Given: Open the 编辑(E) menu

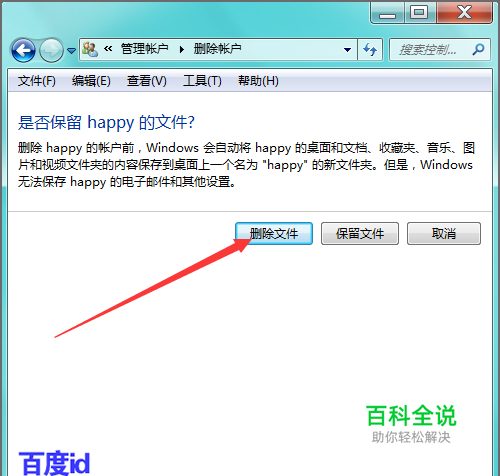Looking at the screenshot, I should click(x=91, y=81).
